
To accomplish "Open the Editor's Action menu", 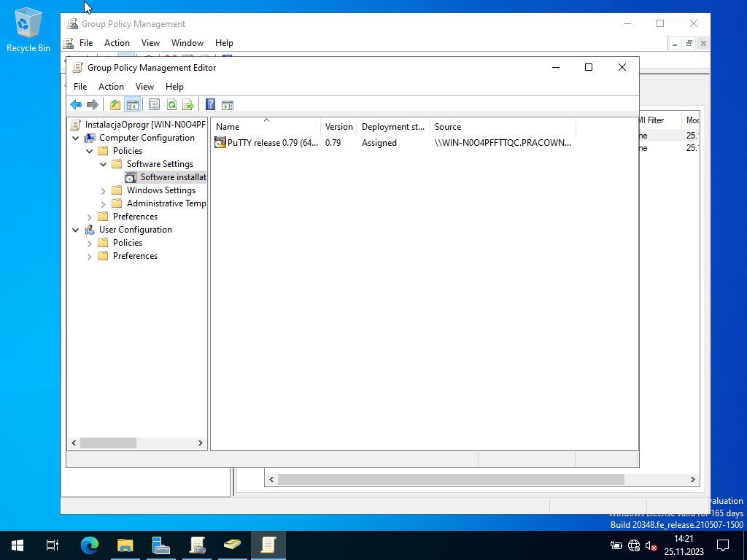I will (111, 87).
